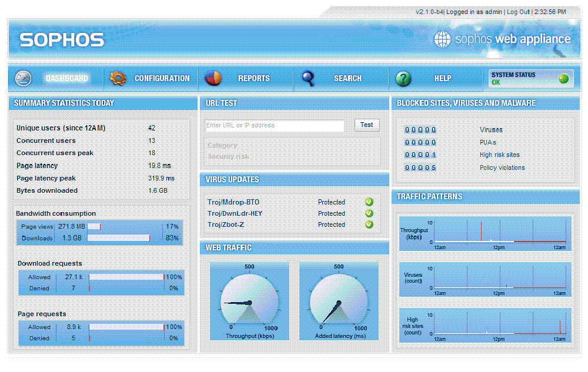Screen dimensions: 588x372
Task: Click the Dashboard gauge icon
Action: click(23, 78)
